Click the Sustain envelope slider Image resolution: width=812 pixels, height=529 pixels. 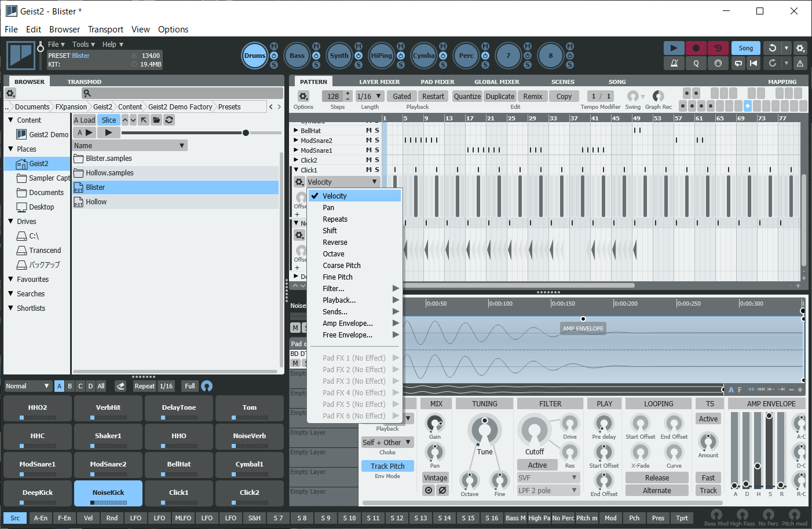click(x=770, y=450)
